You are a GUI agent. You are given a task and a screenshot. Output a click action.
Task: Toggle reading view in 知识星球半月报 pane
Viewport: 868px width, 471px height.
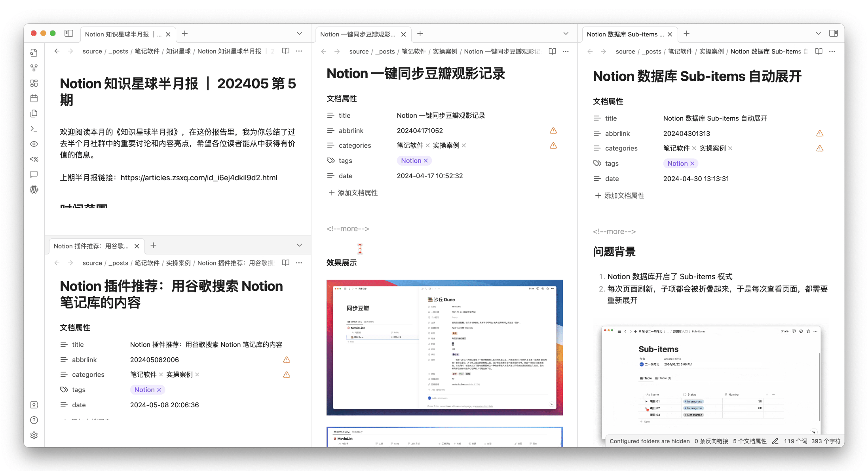click(x=286, y=51)
